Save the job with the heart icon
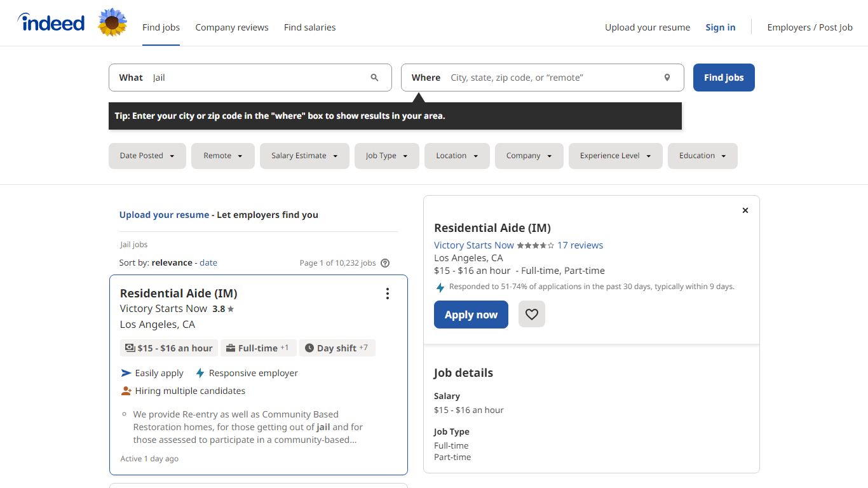Image resolution: width=868 pixels, height=488 pixels. 532,314
